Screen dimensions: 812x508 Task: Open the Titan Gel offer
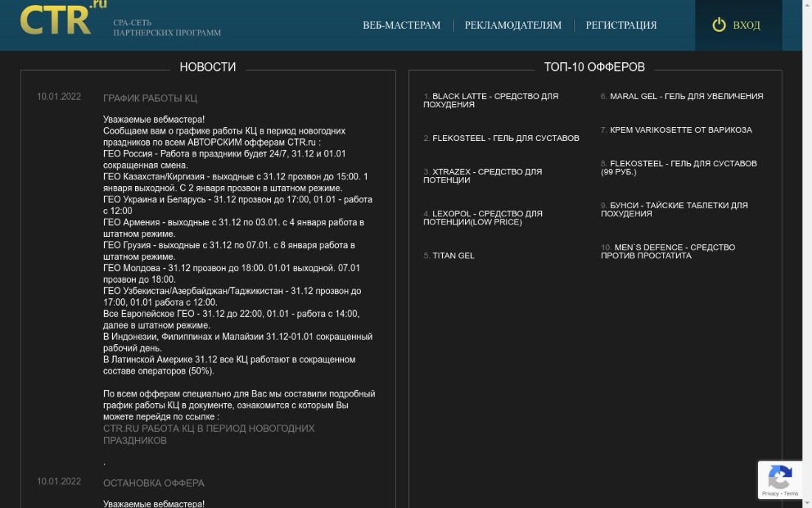click(453, 255)
